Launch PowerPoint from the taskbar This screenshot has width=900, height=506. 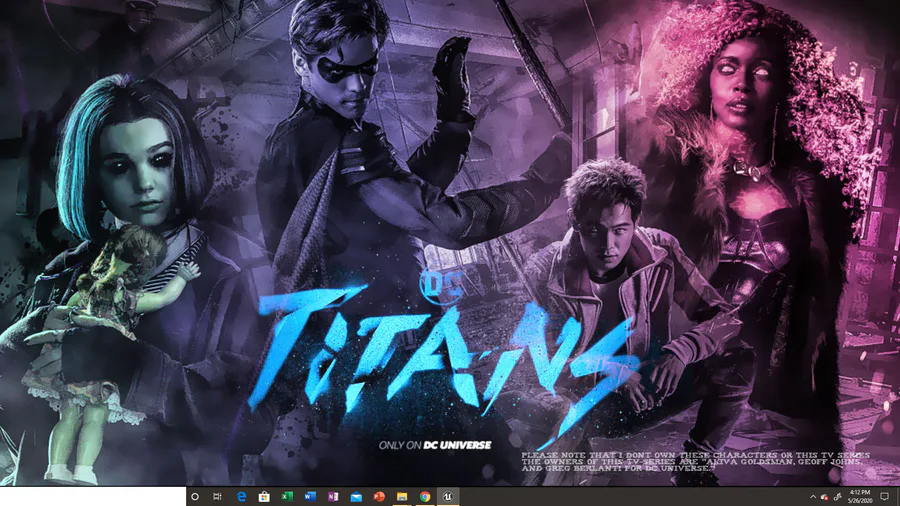pos(379,497)
